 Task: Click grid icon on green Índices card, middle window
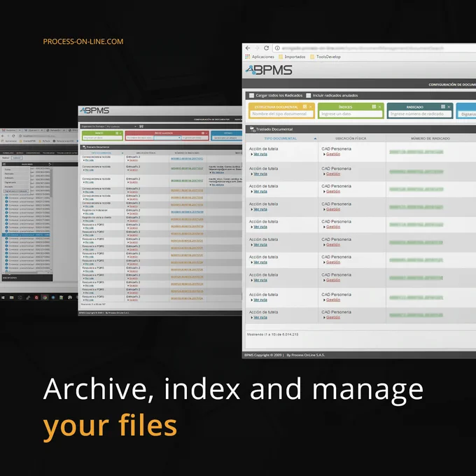[x=117, y=133]
